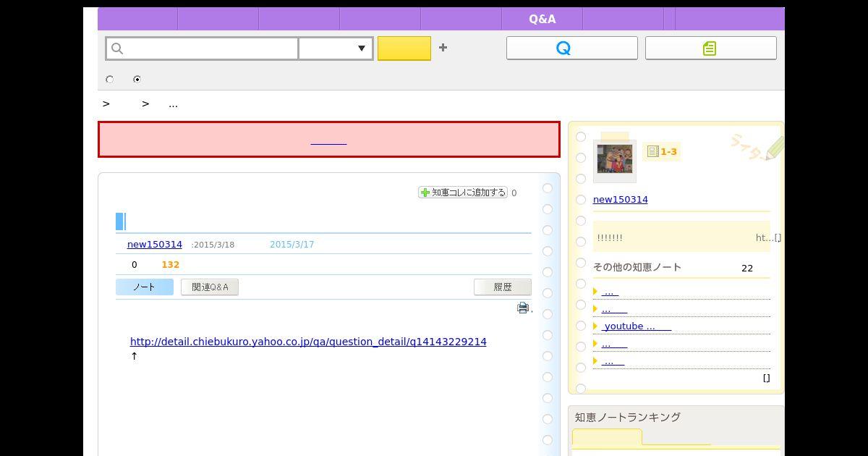
Task: Click the yellow search button
Action: click(404, 48)
